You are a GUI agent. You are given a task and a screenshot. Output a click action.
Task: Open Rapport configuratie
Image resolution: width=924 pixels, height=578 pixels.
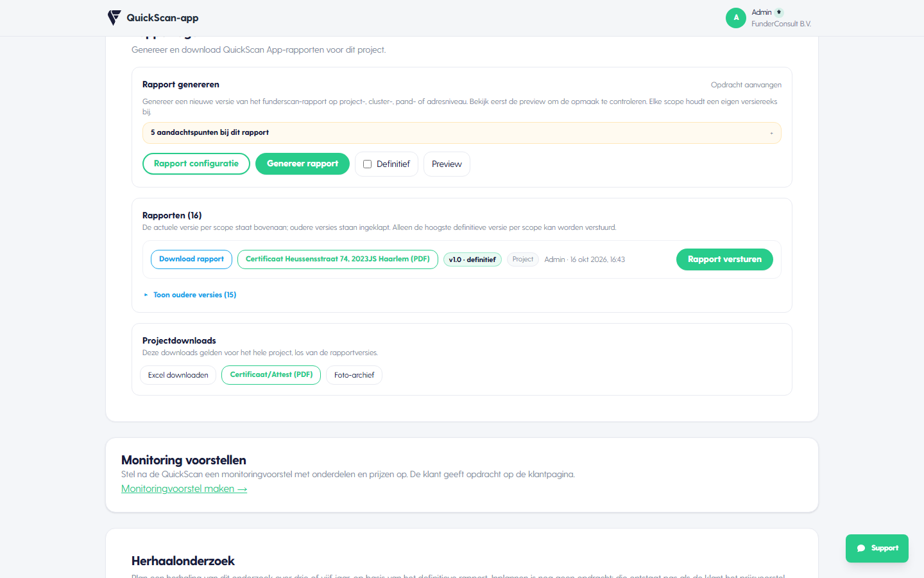pyautogui.click(x=196, y=164)
